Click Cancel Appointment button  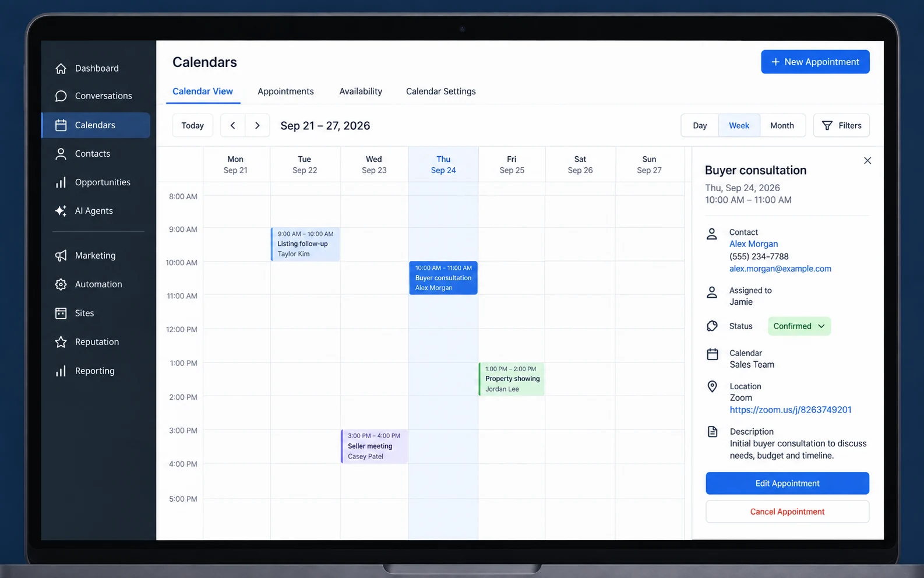pyautogui.click(x=787, y=512)
